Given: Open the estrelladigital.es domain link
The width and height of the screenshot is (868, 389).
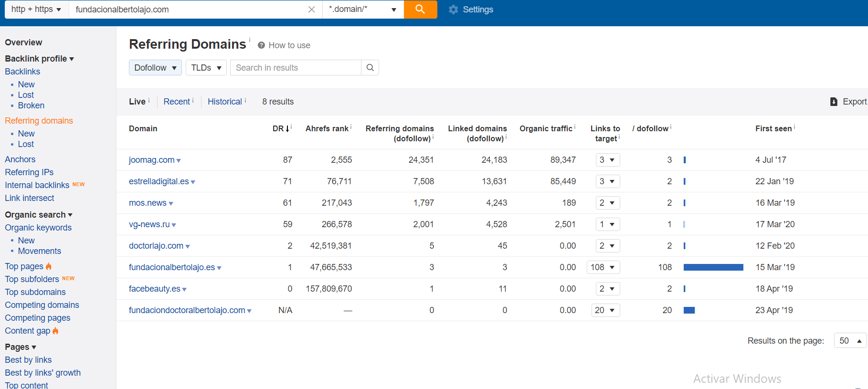Looking at the screenshot, I should 159,181.
